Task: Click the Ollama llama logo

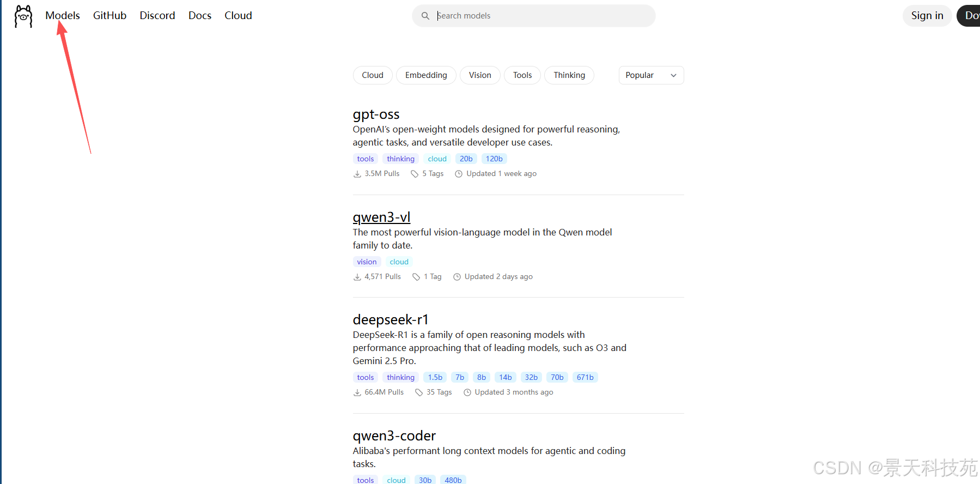Action: click(23, 16)
